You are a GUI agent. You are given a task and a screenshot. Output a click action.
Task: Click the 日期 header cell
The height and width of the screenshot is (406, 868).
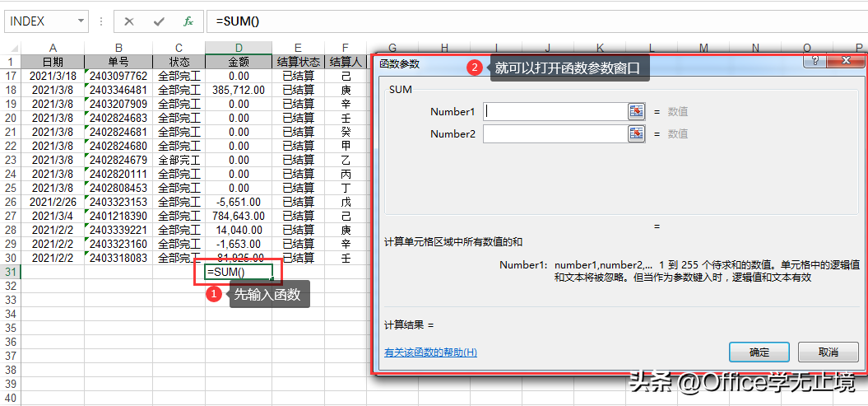click(x=53, y=62)
